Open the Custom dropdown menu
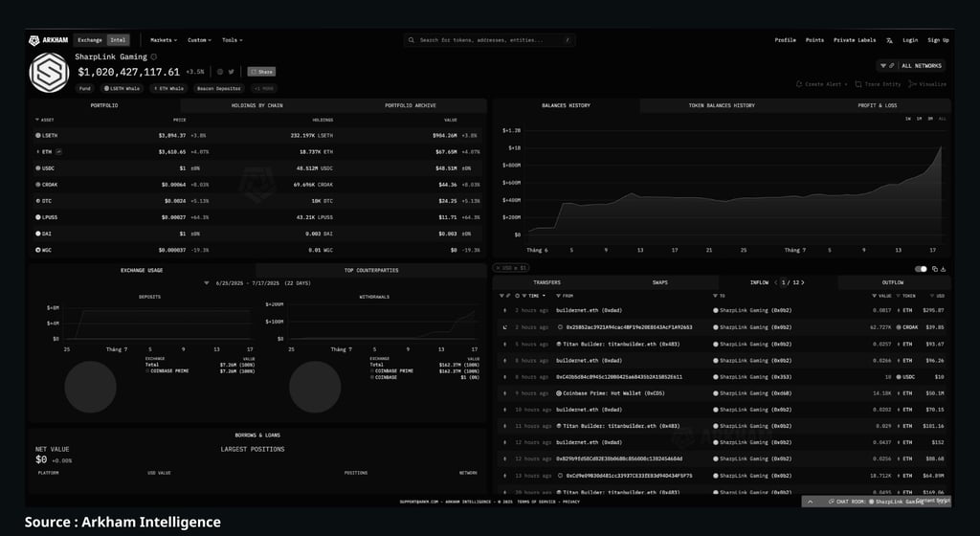The image size is (980, 536). (x=199, y=40)
